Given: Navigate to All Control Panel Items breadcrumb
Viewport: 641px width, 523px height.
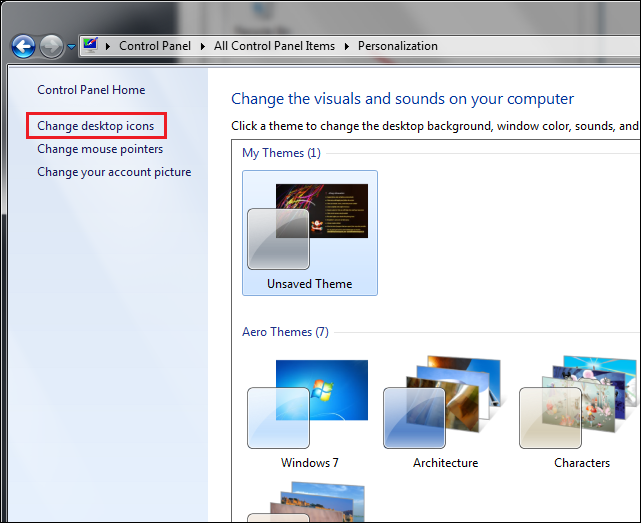Looking at the screenshot, I should point(277,46).
